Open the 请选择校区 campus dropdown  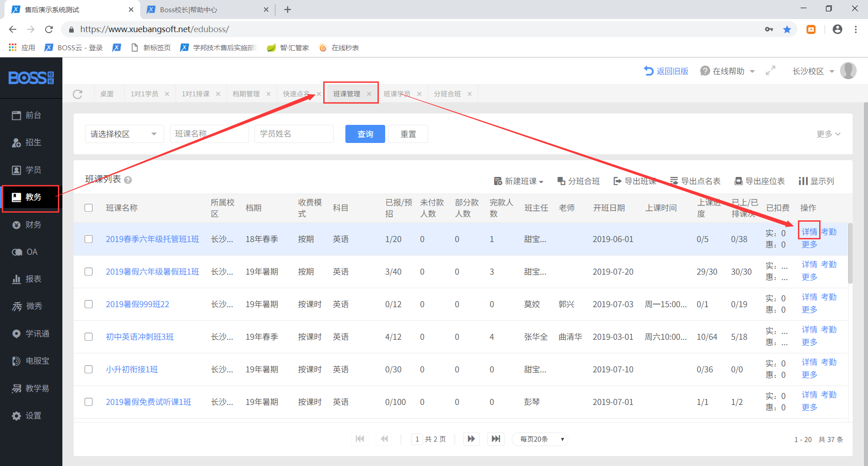point(124,134)
